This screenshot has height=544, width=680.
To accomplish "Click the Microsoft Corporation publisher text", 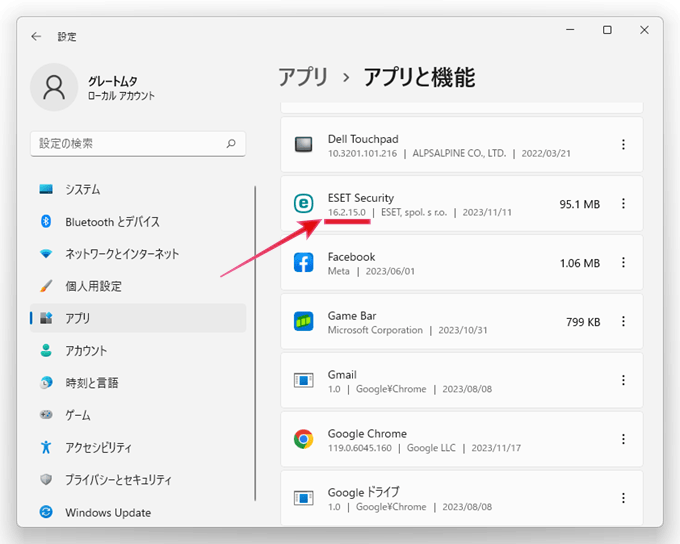I will (x=375, y=330).
